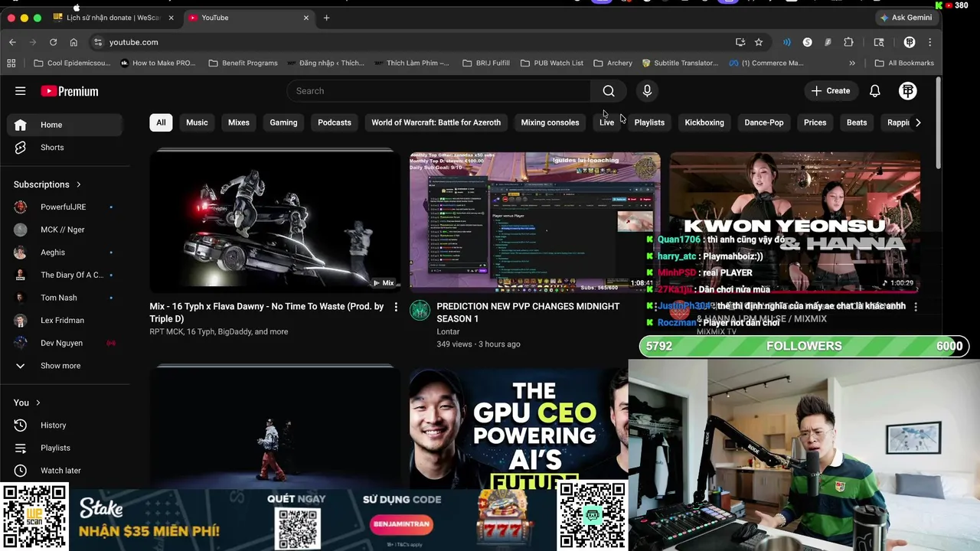Open PREDICTION NEW PVP CHANGES video title

[x=528, y=312]
